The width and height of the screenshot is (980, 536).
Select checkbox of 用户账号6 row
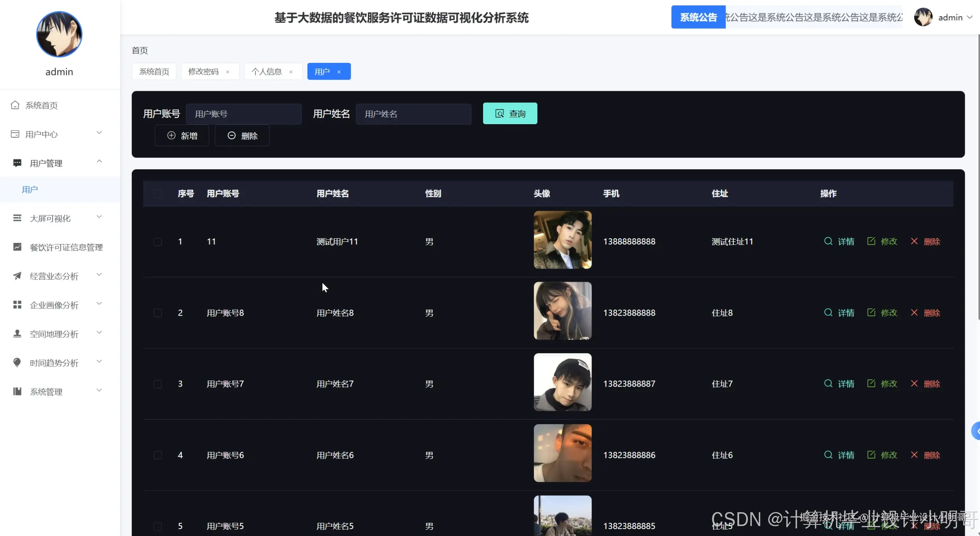(x=157, y=455)
